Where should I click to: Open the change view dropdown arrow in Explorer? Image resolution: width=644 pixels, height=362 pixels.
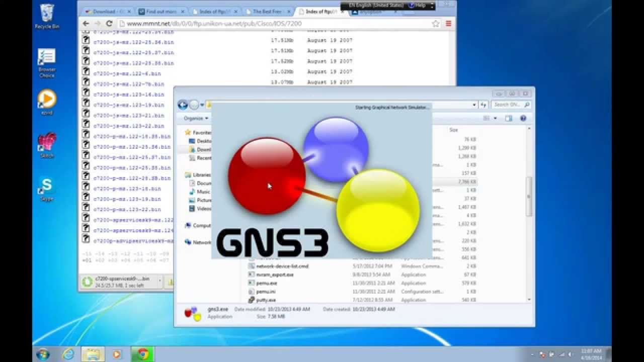coord(495,118)
